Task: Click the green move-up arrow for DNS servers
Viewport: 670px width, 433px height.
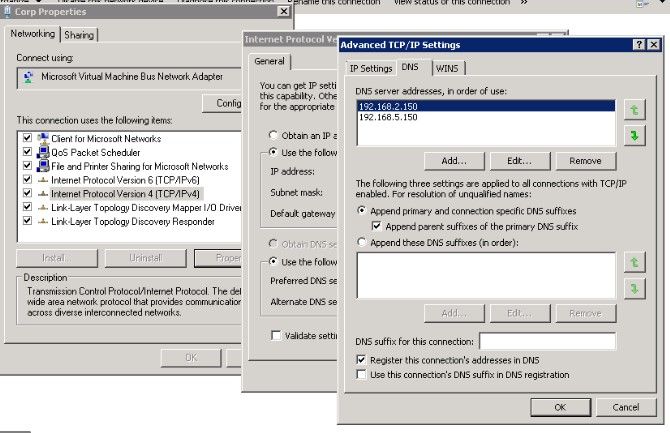Action: coord(632,108)
